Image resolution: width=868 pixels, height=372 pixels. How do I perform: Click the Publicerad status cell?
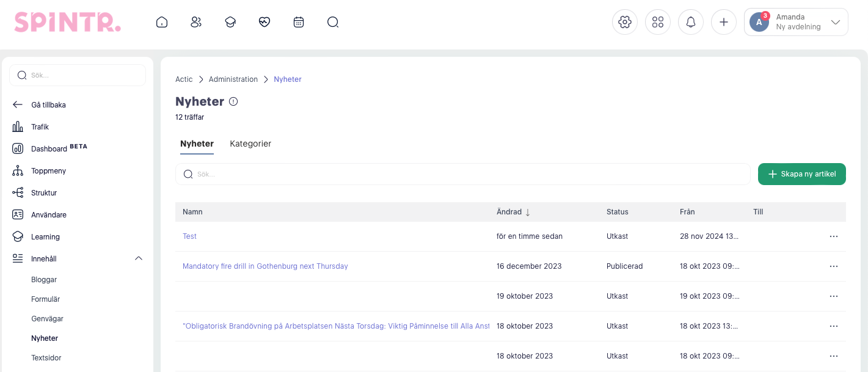click(624, 266)
